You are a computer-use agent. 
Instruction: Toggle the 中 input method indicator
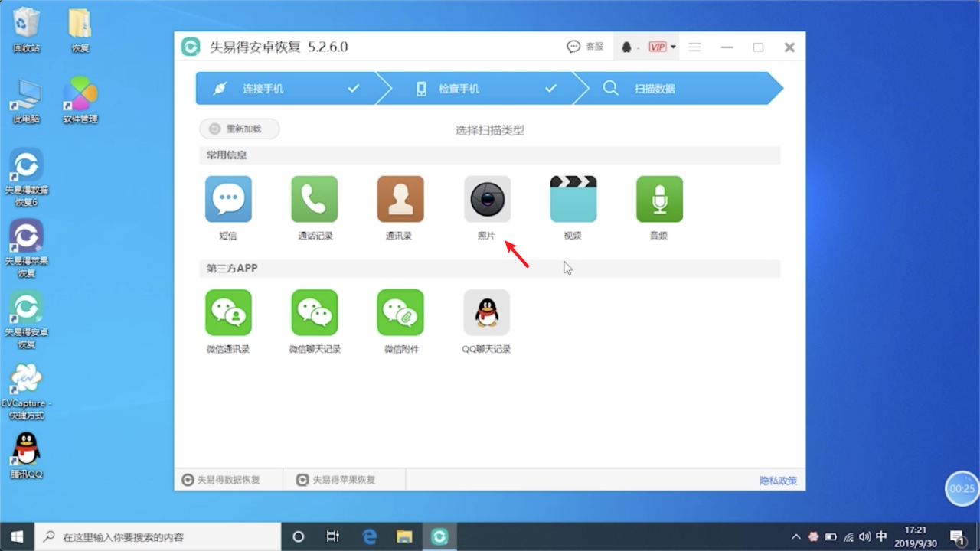[x=881, y=536]
